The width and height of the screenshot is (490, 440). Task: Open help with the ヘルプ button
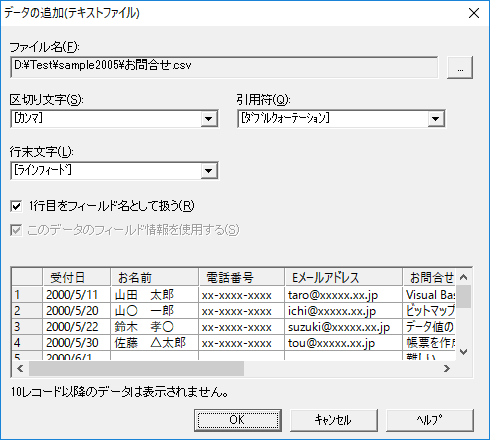[x=430, y=420]
